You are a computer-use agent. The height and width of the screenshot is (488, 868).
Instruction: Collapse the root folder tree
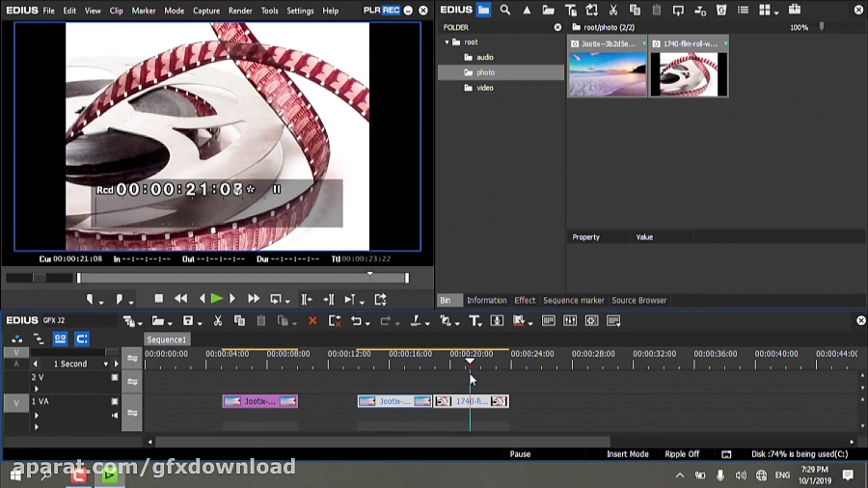(448, 42)
